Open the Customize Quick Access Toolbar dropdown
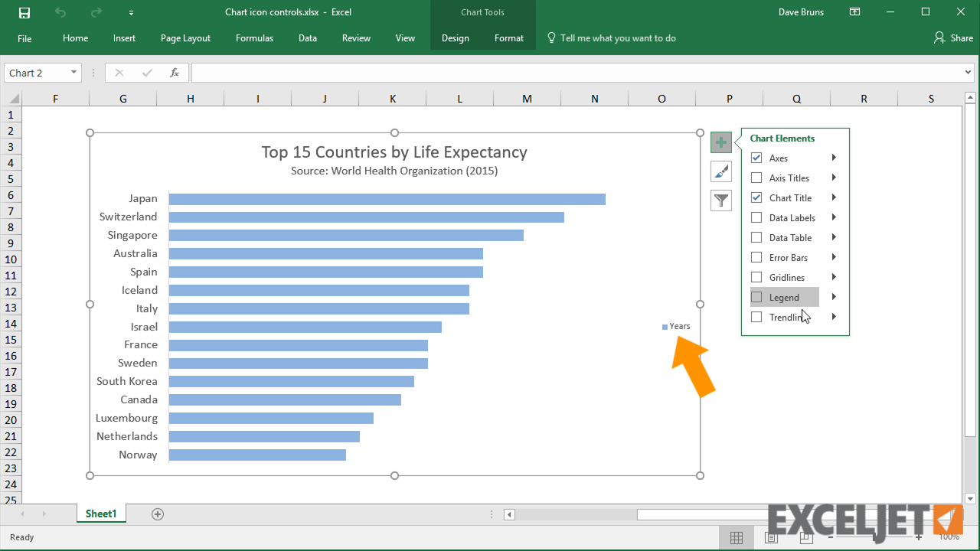 pos(130,11)
